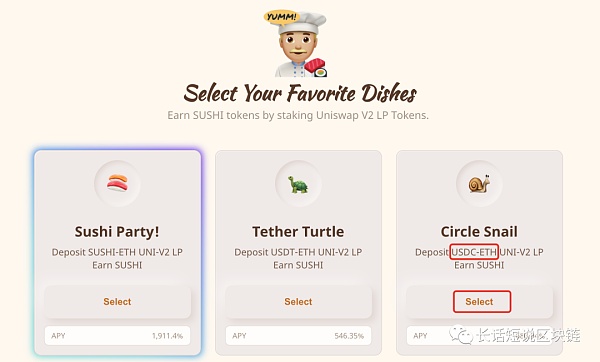Click the Circle Snail APY field
The image size is (600, 362).
pyautogui.click(x=479, y=336)
